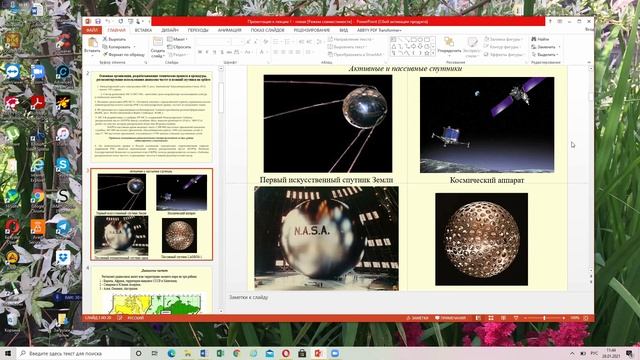Screen dimensions: 640x360
Task: Click spell check icon in status bar
Action: 120,318
